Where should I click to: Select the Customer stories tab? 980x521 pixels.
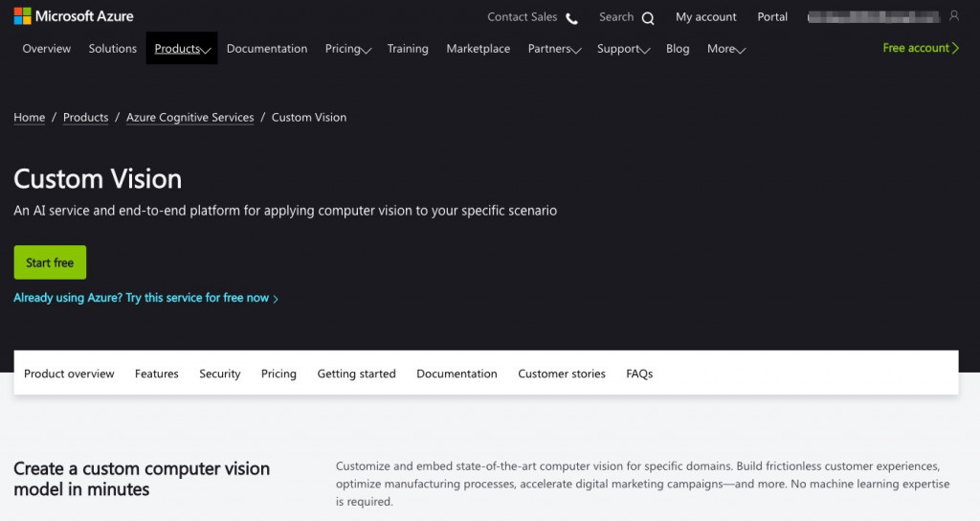pos(562,374)
